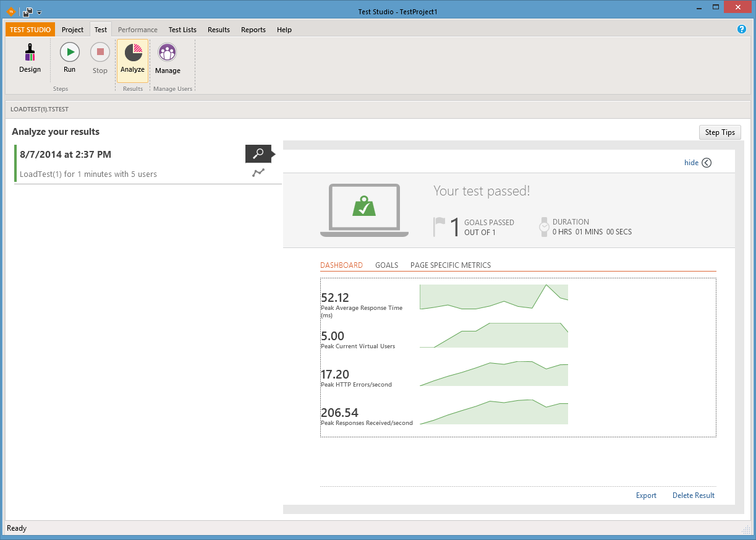Screen dimensions: 756x540
Task: Click the line-graph icon for the 8/7/2014 result
Action: [258, 173]
